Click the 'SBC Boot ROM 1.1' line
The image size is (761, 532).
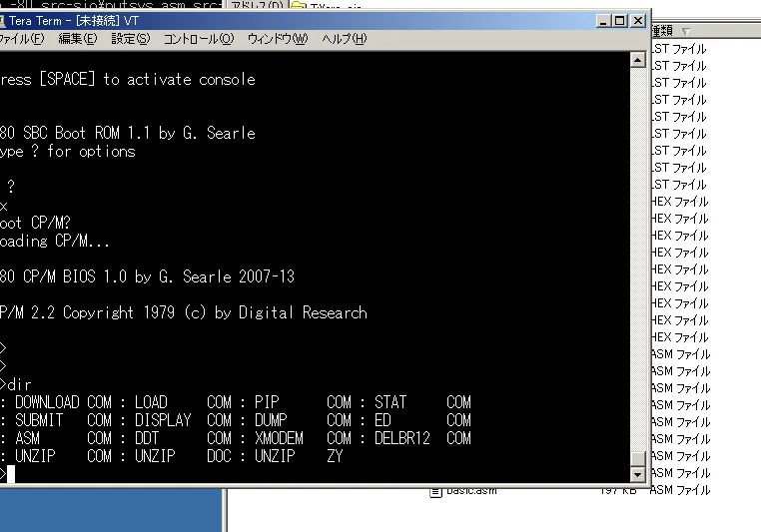pyautogui.click(x=128, y=133)
